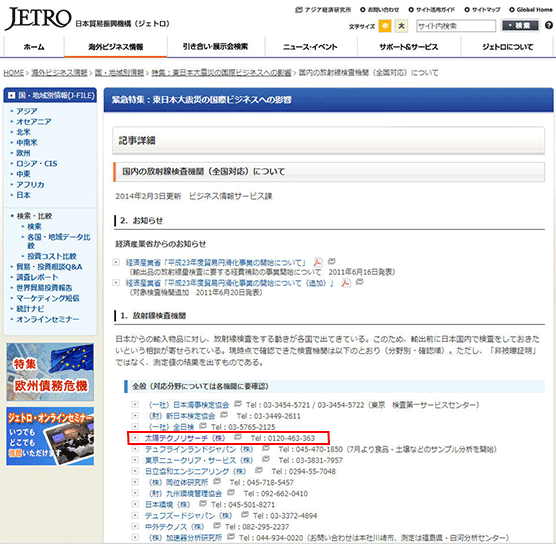
Task: Click the サイト内検索 input field
Action: click(456, 26)
